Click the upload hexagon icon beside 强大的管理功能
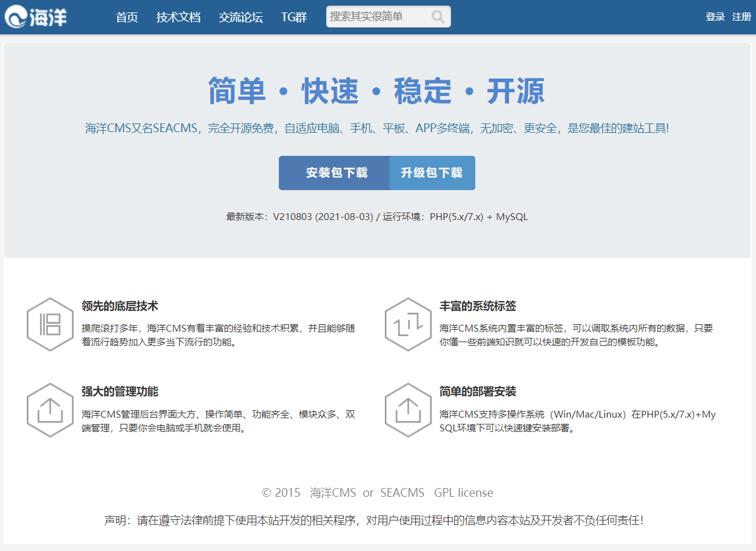The height and width of the screenshot is (551, 756). [x=50, y=410]
